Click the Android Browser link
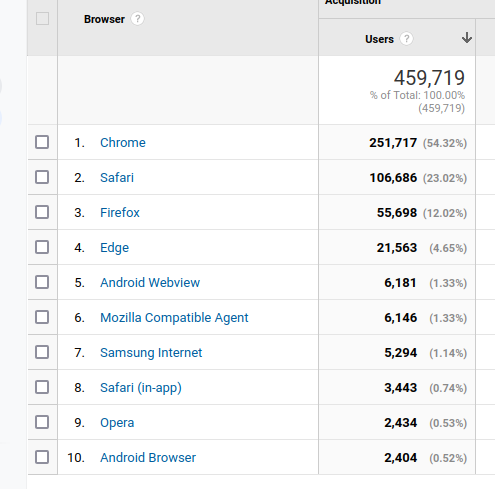495x489 pixels. pos(148,458)
